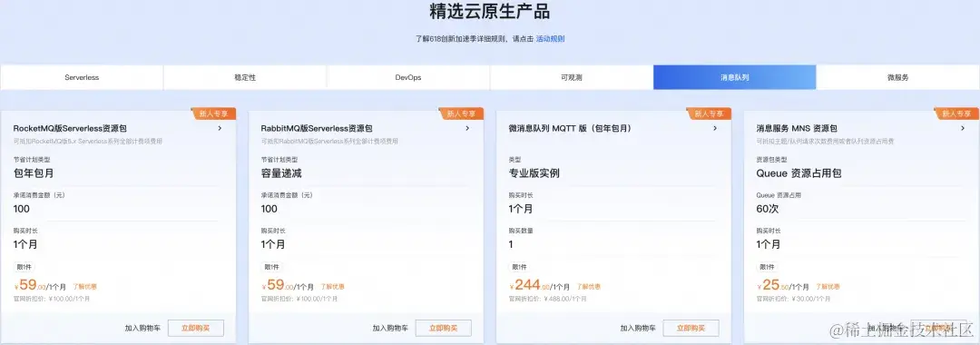The width and height of the screenshot is (980, 345).
Task: Click RocketMQ 5.x Serverless description line
Action: 88,142
